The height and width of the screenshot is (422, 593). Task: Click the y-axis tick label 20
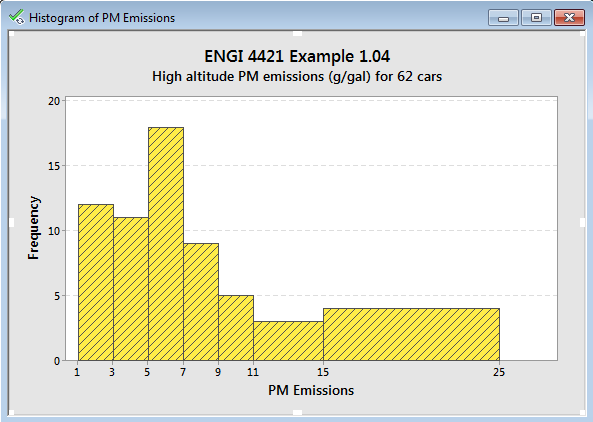[54, 101]
